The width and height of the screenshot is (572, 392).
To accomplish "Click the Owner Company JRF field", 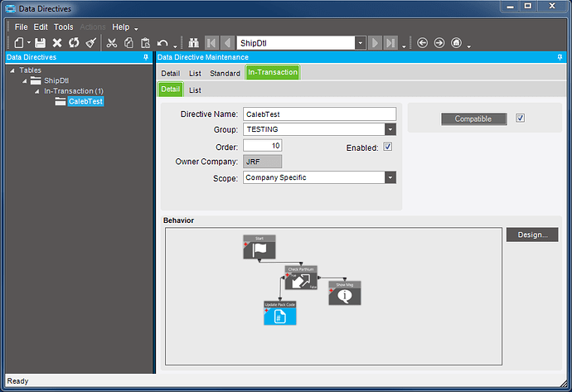I will (x=263, y=162).
